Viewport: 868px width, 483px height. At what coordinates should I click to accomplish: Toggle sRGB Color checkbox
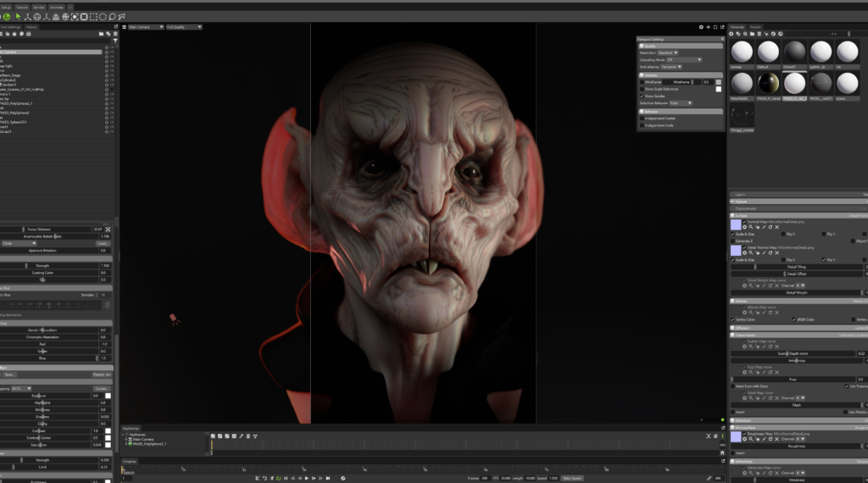(x=793, y=319)
